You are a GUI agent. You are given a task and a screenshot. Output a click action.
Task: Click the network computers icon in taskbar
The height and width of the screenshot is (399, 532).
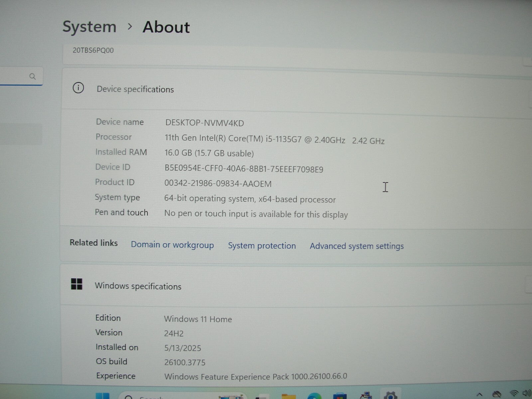366,396
